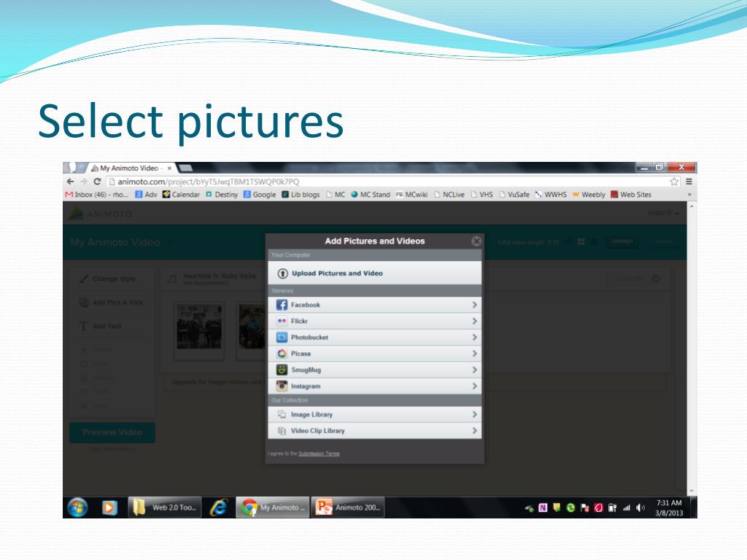Select the Image Library label

click(311, 414)
